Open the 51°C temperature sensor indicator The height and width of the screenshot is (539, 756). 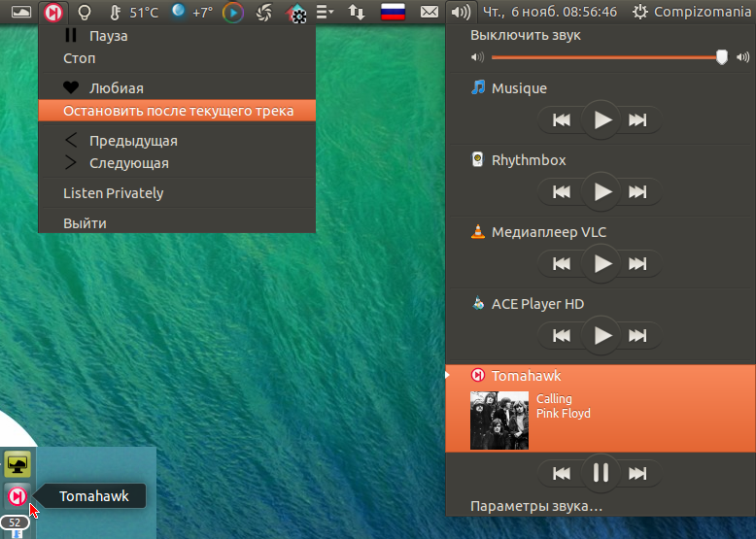134,12
